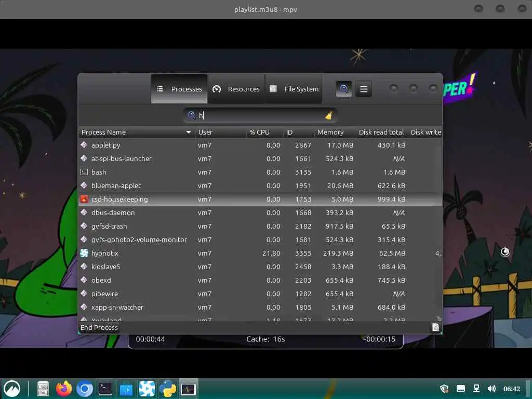Open the Resources tab

(236, 89)
